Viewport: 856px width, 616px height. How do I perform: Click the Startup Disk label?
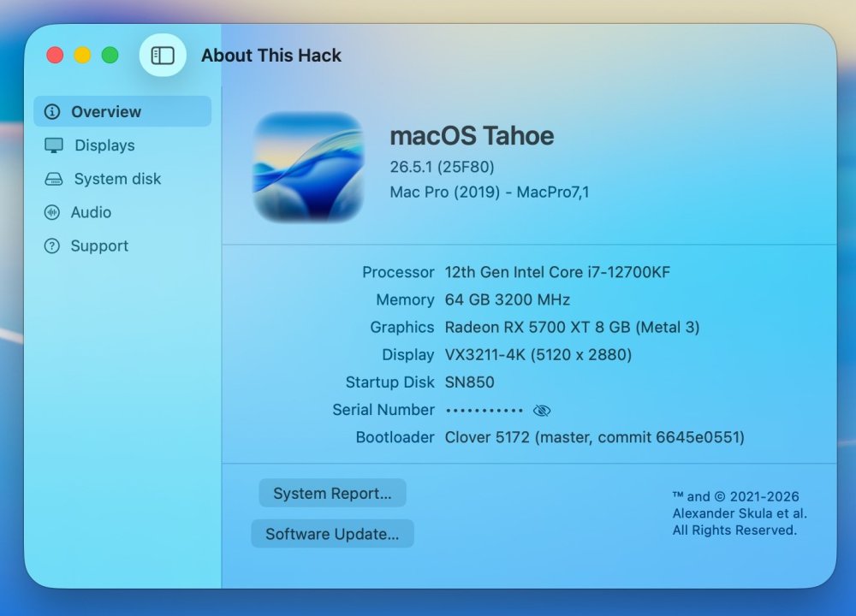[x=389, y=382]
